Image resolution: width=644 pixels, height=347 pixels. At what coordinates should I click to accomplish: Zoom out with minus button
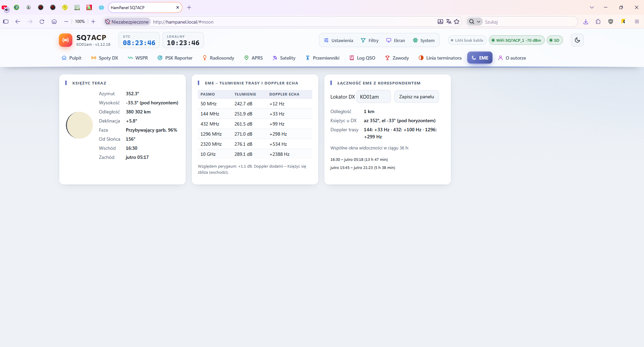pos(66,22)
